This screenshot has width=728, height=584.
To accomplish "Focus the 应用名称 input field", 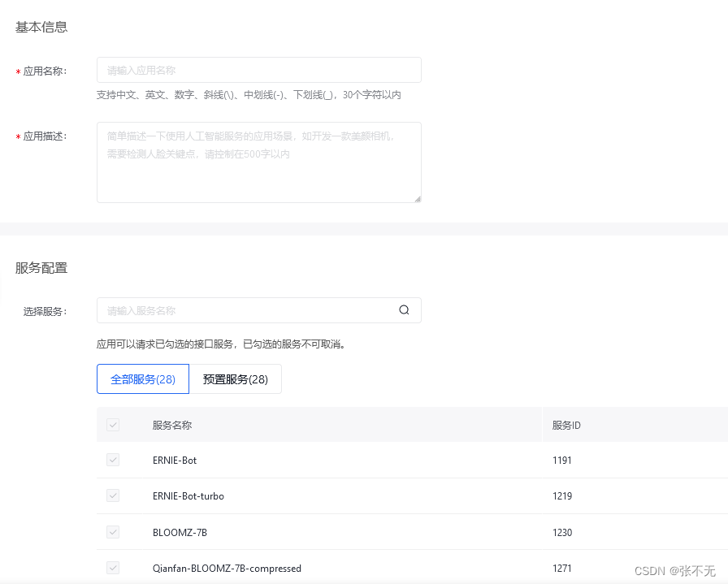I will pyautogui.click(x=259, y=70).
